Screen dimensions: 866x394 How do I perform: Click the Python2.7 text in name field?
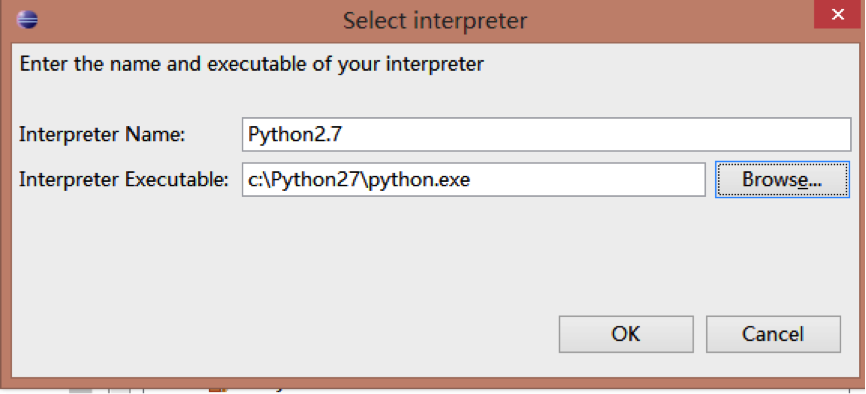(295, 134)
